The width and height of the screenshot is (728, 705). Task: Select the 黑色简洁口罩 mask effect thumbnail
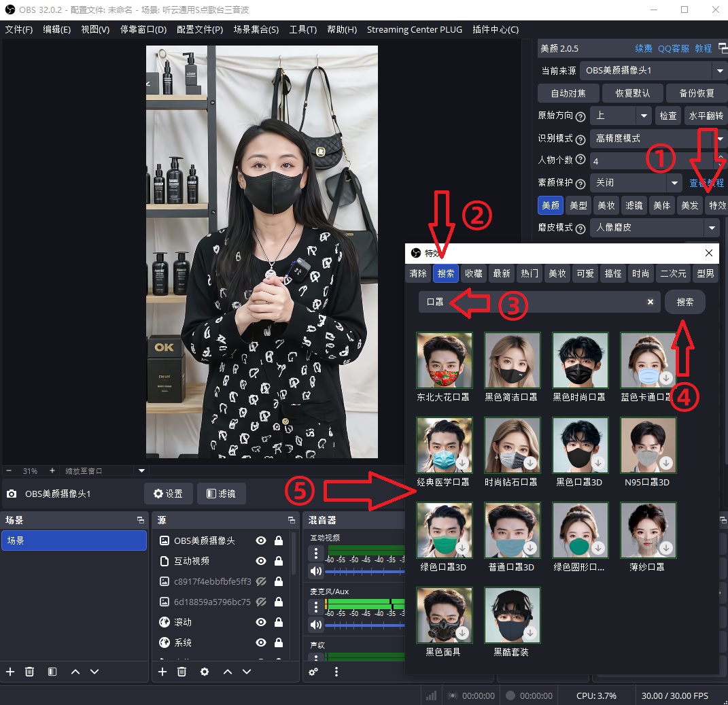click(x=512, y=360)
